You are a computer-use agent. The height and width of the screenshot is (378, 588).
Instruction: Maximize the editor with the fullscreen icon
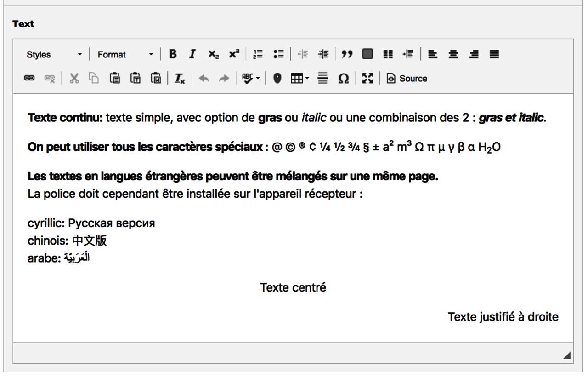click(367, 79)
